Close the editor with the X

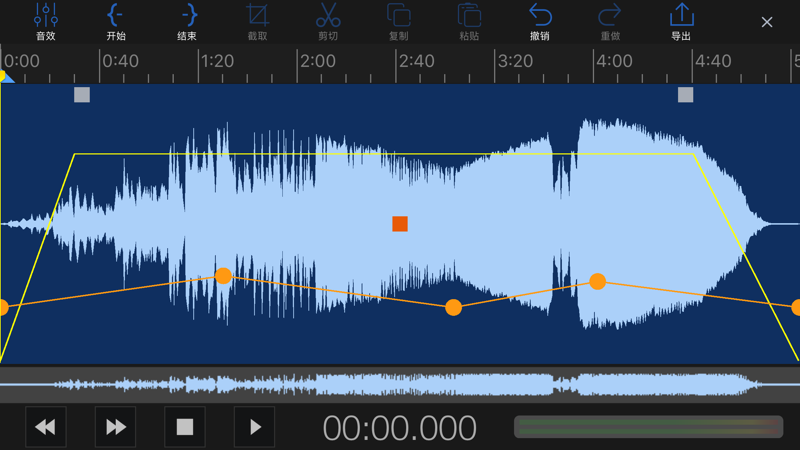(x=767, y=22)
